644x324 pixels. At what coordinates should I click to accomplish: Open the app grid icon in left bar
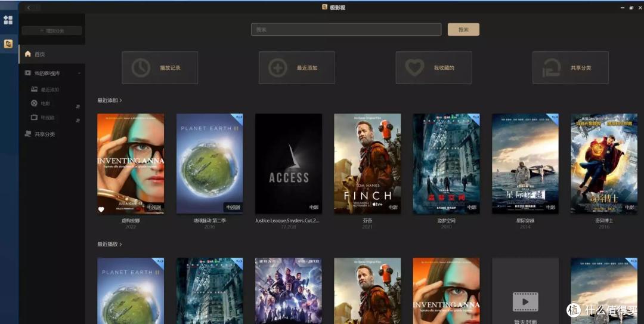(8, 20)
